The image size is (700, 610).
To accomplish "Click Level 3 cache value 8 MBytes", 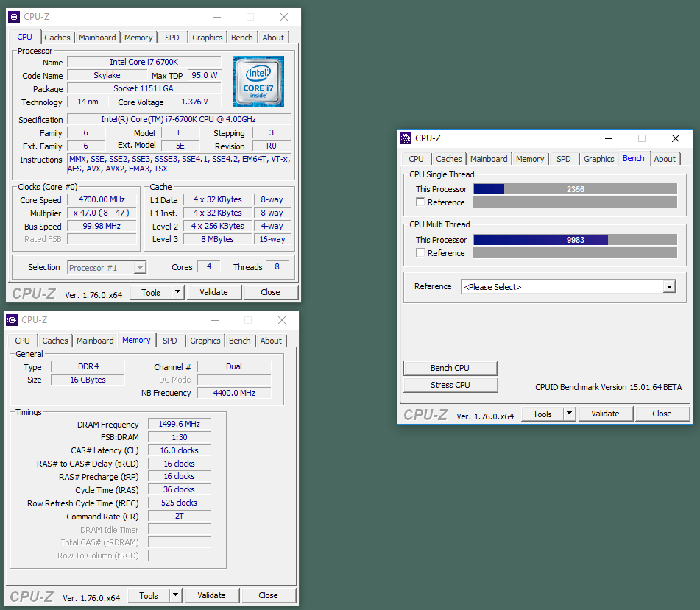I will [x=217, y=239].
